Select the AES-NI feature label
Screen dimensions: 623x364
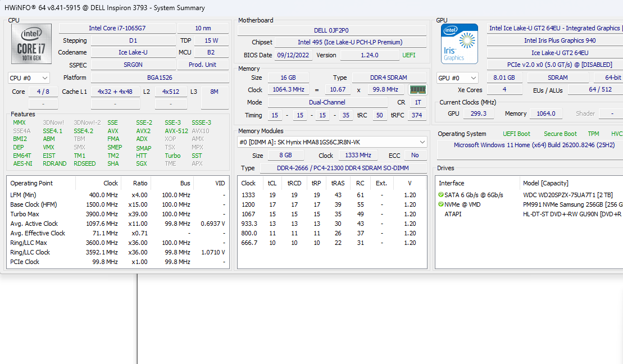click(x=22, y=163)
